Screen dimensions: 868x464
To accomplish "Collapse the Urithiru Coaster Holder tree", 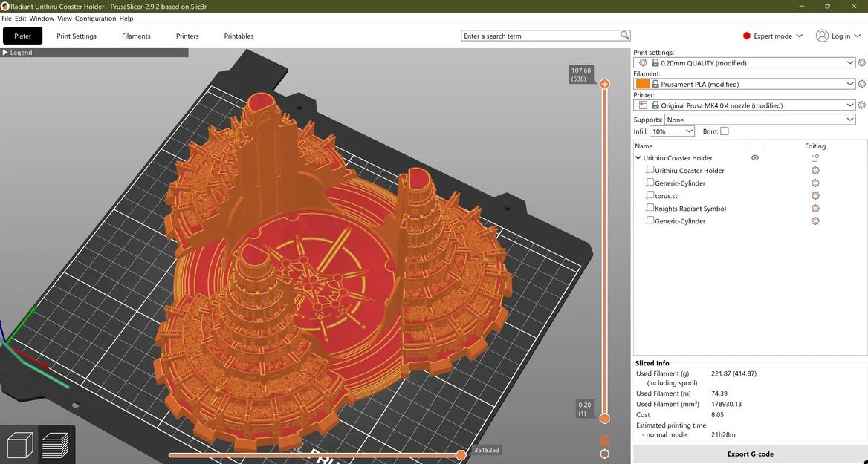I will coord(638,158).
